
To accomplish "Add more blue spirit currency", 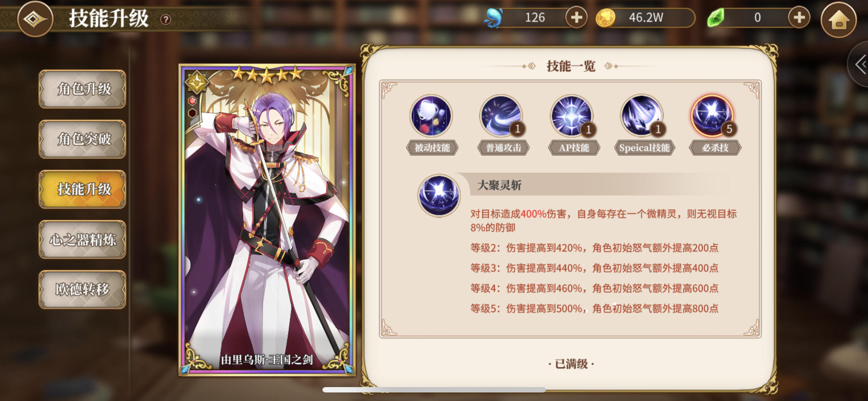I will point(576,17).
